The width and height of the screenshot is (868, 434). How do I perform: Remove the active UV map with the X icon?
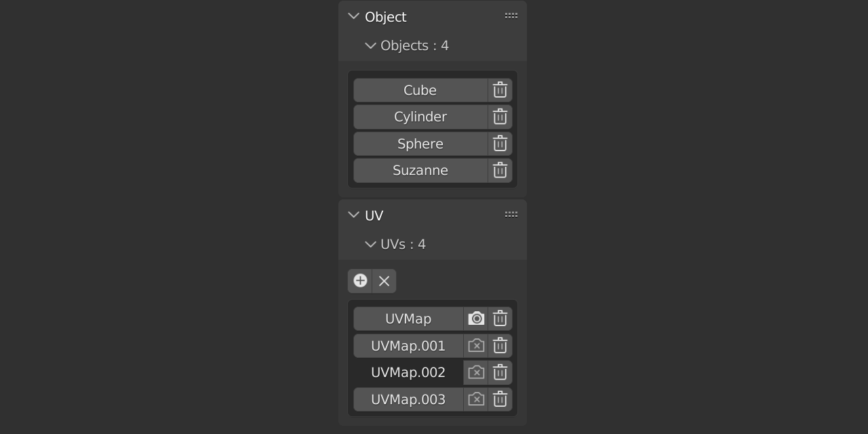point(384,280)
